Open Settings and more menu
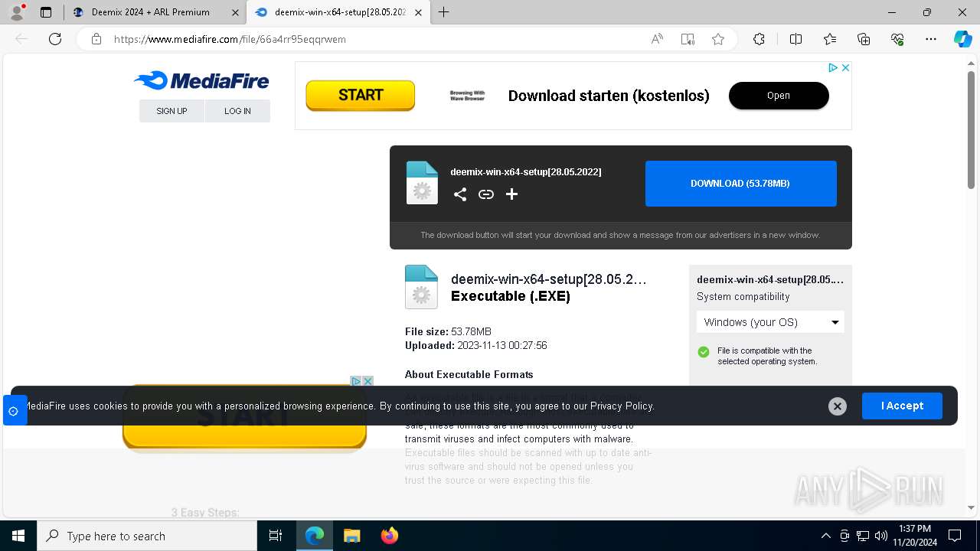Viewport: 980px width, 551px height. click(931, 39)
